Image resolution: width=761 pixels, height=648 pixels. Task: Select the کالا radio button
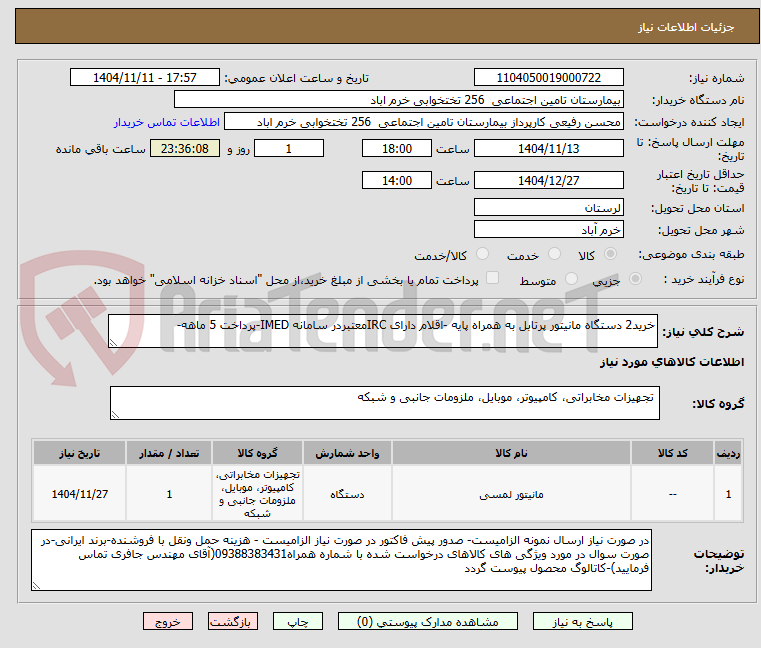click(x=611, y=253)
